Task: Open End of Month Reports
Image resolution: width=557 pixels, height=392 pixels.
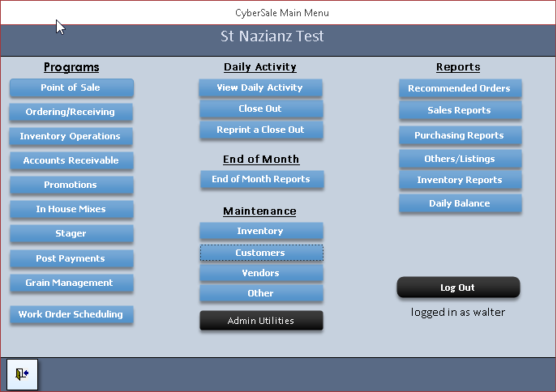Action: pyautogui.click(x=262, y=179)
